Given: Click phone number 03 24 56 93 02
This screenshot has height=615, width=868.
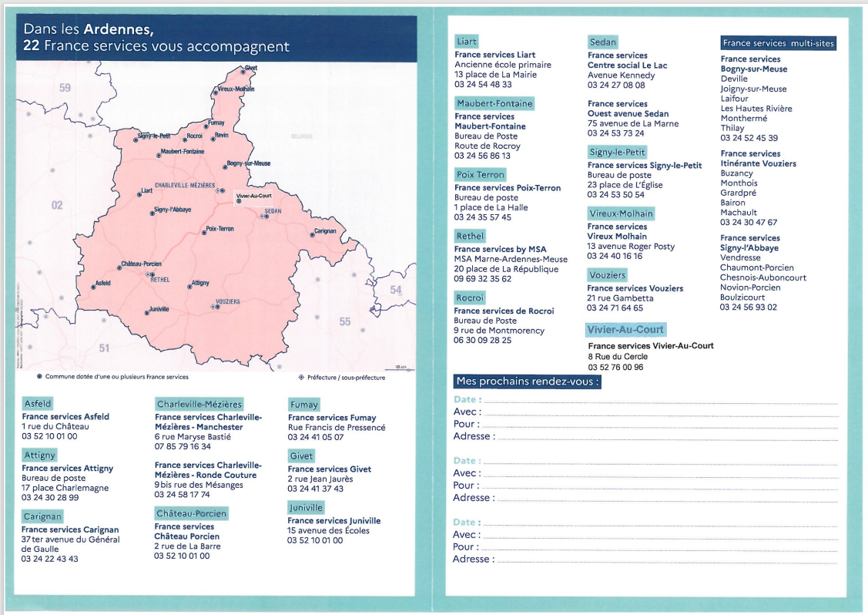Looking at the screenshot, I should point(749,307).
